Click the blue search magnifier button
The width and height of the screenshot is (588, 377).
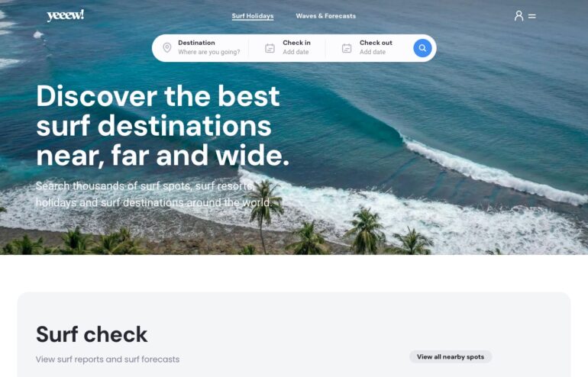click(x=422, y=48)
